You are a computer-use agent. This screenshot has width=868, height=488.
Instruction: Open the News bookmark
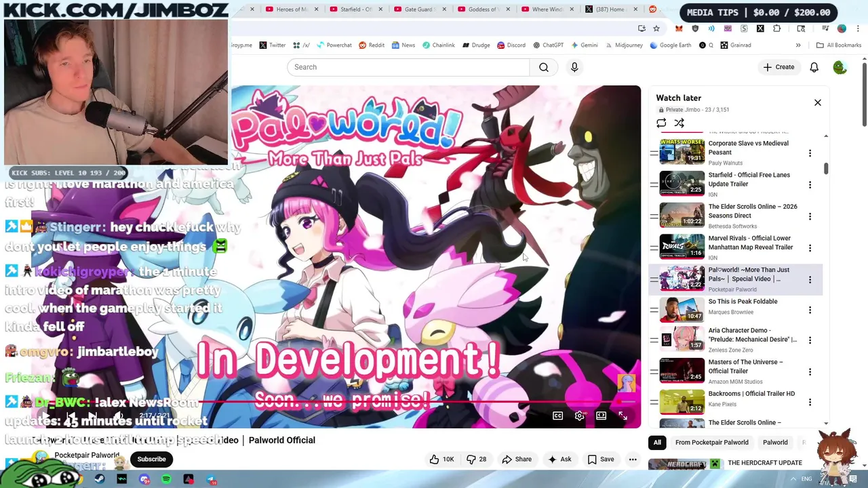403,45
